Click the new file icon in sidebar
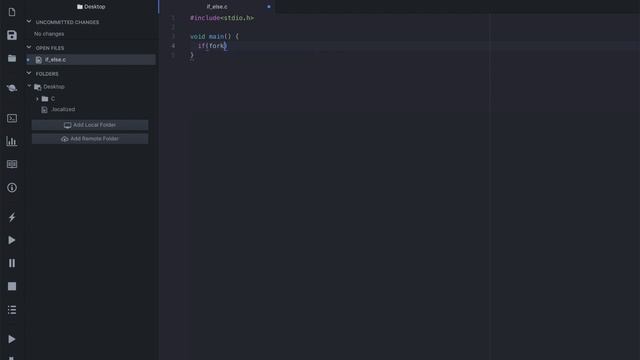 [12, 12]
